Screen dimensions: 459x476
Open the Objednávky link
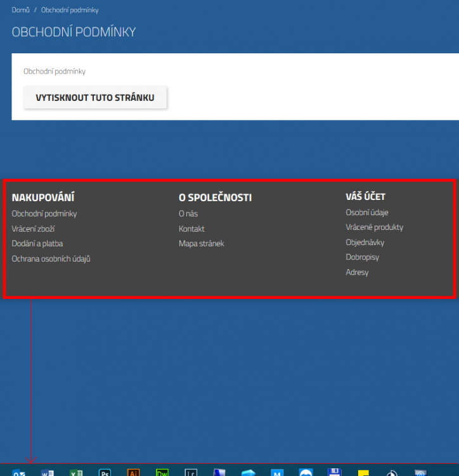coord(365,242)
